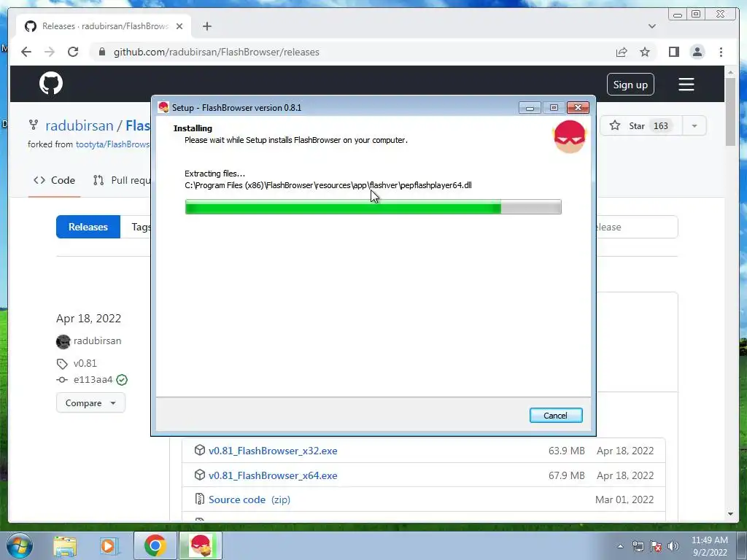Open the tab search dropdown
The image size is (747, 560).
651,26
